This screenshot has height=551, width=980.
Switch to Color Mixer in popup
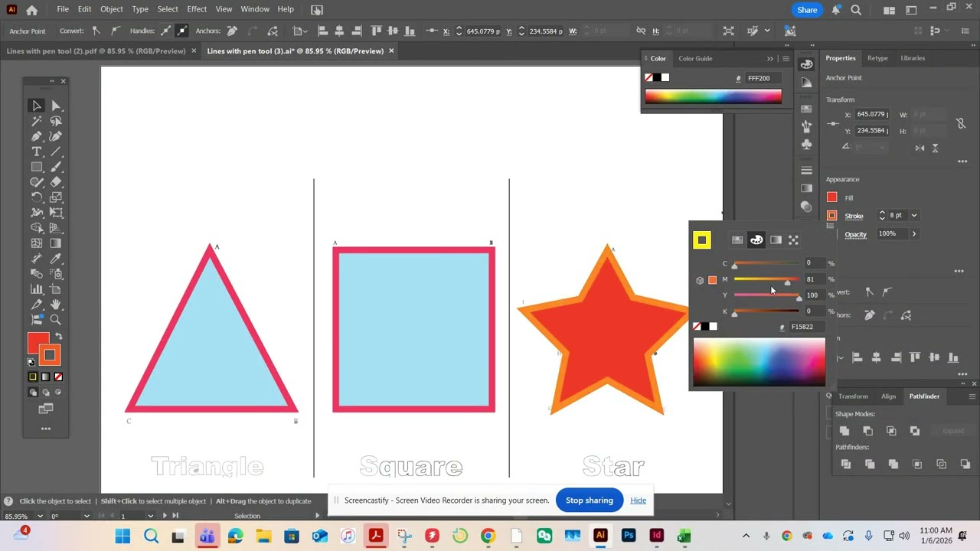click(x=756, y=240)
